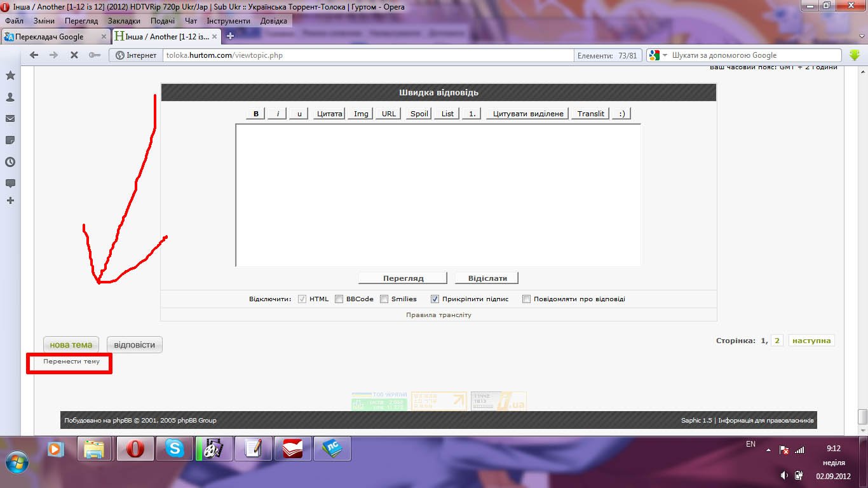Click the Цитувати виділене button
Screen dimensions: 868x488
point(528,114)
